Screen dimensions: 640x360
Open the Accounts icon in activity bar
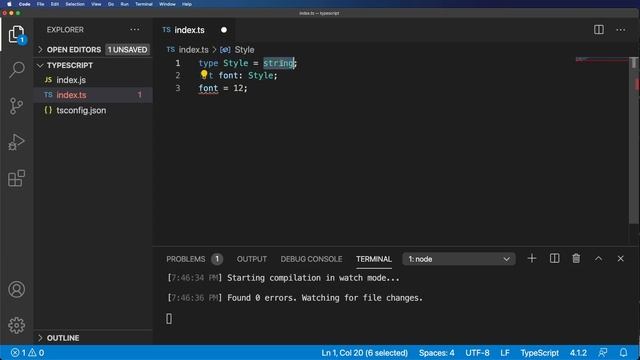coord(16,289)
